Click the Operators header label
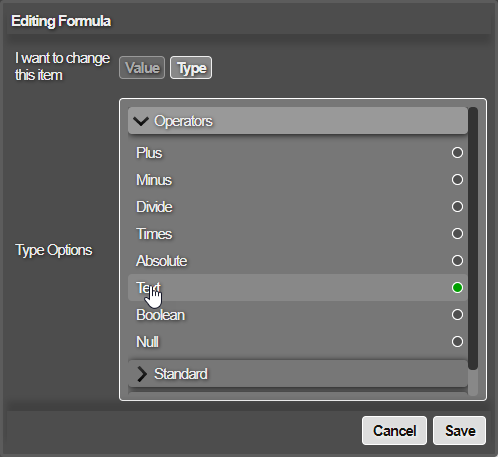 coord(183,121)
